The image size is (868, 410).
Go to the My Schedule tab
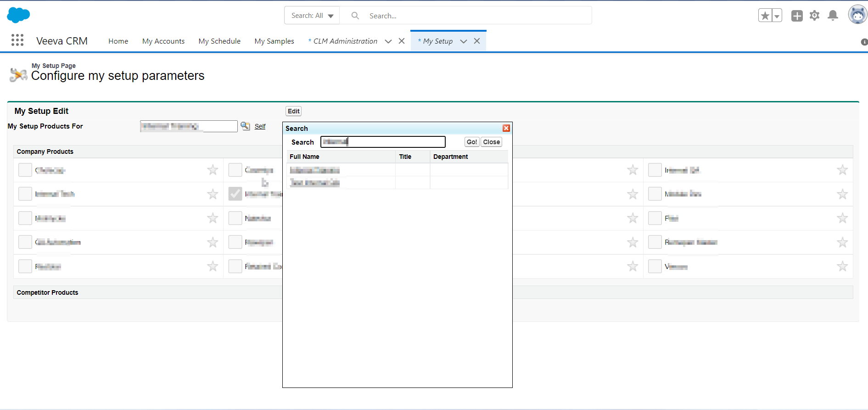pos(219,41)
